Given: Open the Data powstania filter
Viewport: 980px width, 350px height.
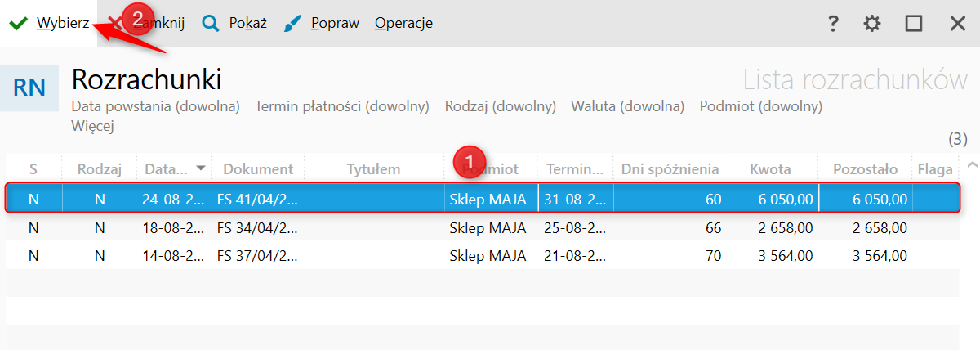Looking at the screenshot, I should click(155, 106).
